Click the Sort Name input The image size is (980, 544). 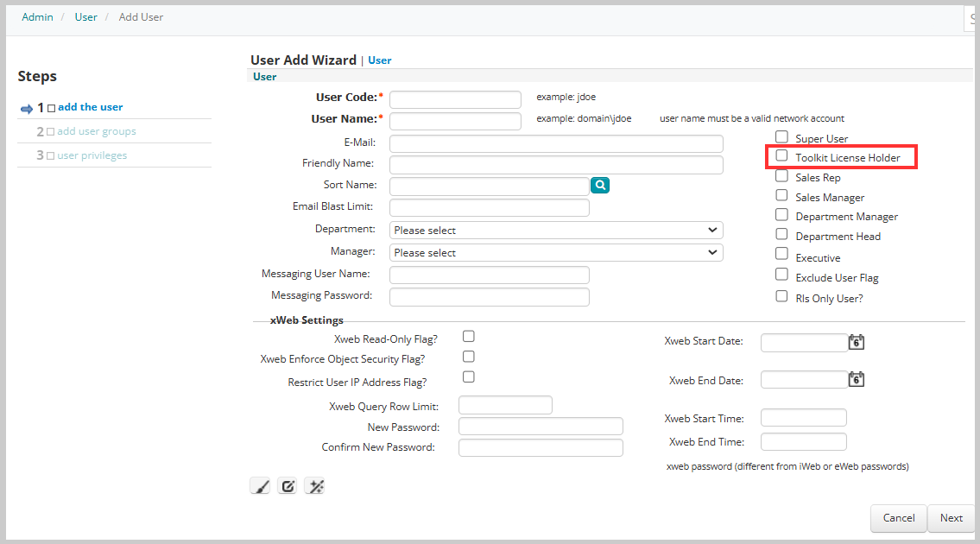(x=490, y=187)
